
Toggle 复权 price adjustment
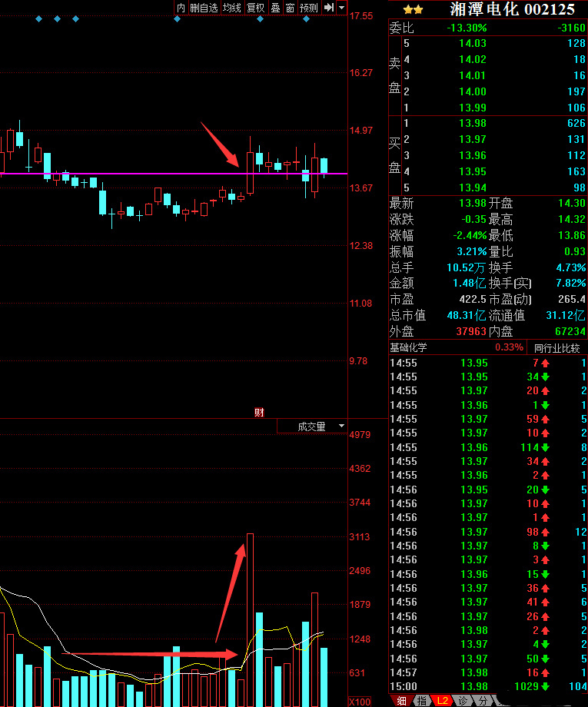pyautogui.click(x=255, y=8)
